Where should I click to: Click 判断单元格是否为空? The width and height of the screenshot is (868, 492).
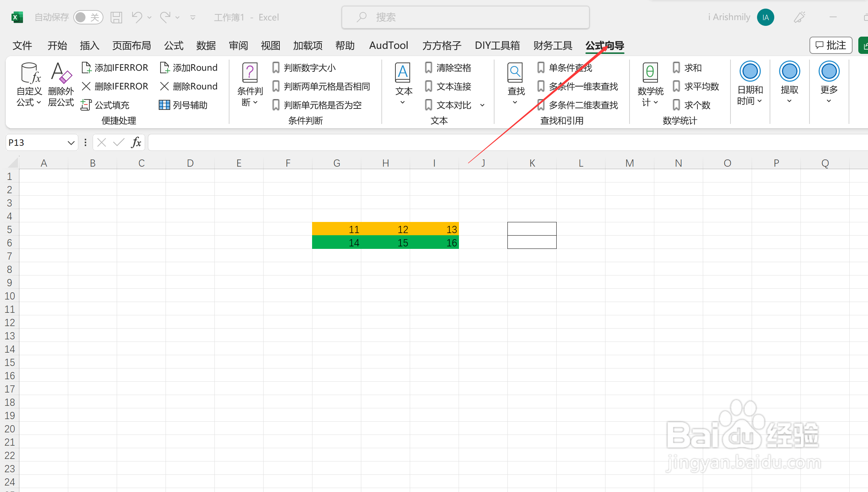tap(317, 105)
